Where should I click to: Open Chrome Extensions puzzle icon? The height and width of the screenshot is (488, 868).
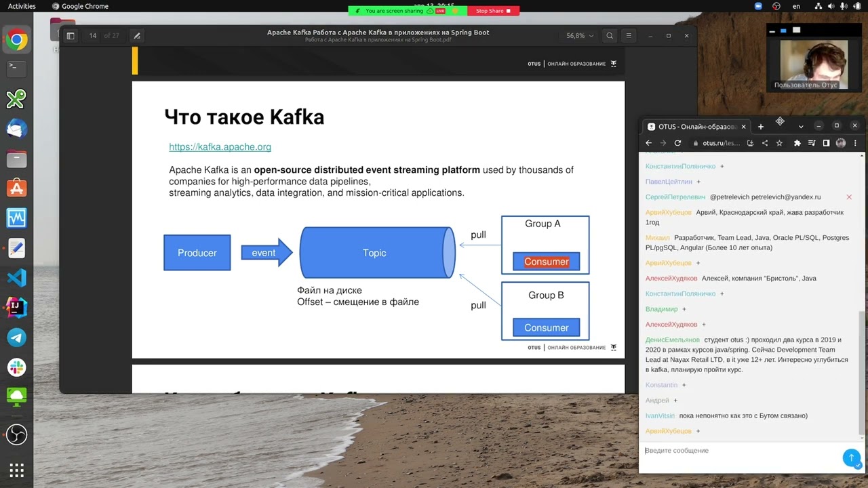click(797, 143)
